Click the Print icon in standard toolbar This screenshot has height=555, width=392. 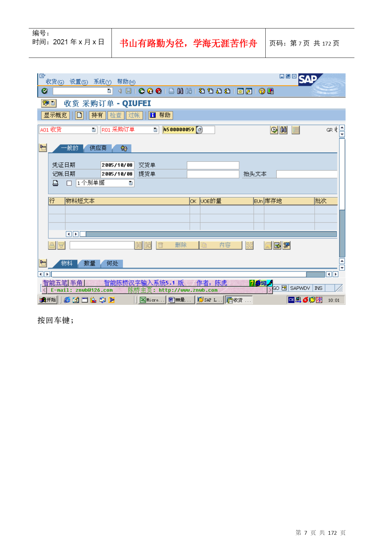coord(171,91)
